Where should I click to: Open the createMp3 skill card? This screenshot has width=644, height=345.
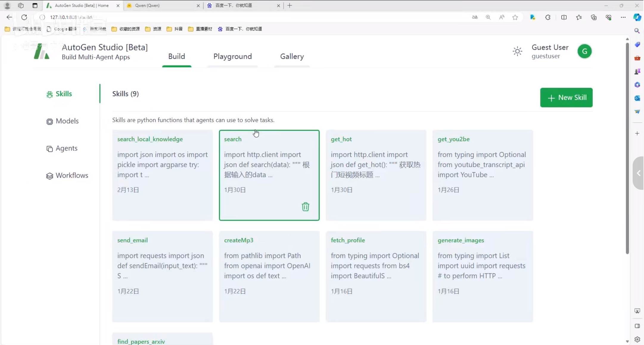[x=269, y=276]
